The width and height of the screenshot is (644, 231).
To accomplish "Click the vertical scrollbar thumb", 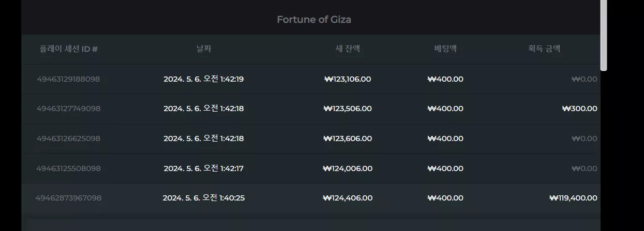I will [604, 35].
